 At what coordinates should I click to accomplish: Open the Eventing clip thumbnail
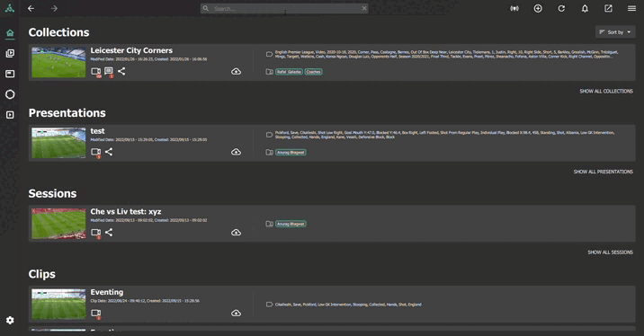[x=58, y=304]
